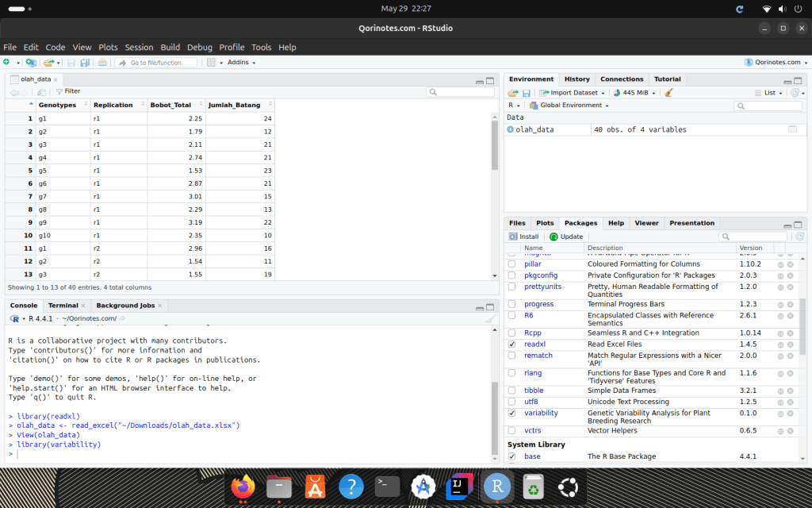Click the remove icon for the readxl package
The width and height of the screenshot is (812, 508).
pos(790,344)
